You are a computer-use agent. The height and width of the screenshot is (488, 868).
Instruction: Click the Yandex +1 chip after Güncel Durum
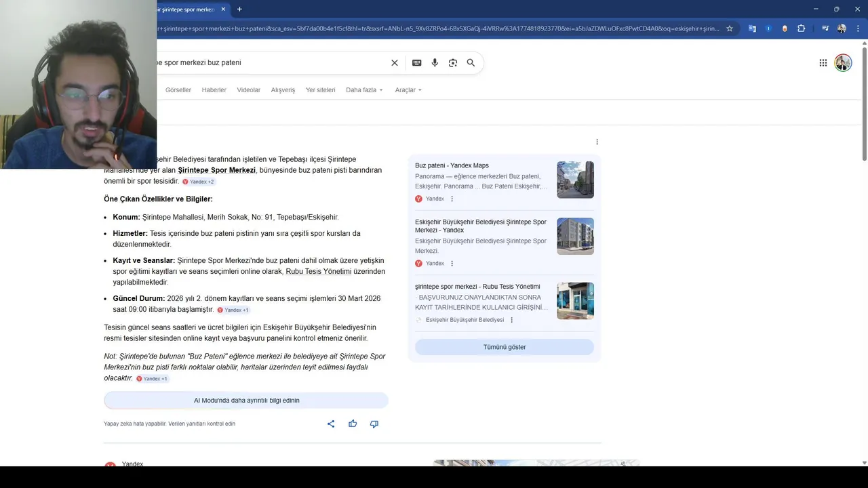pyautogui.click(x=233, y=310)
